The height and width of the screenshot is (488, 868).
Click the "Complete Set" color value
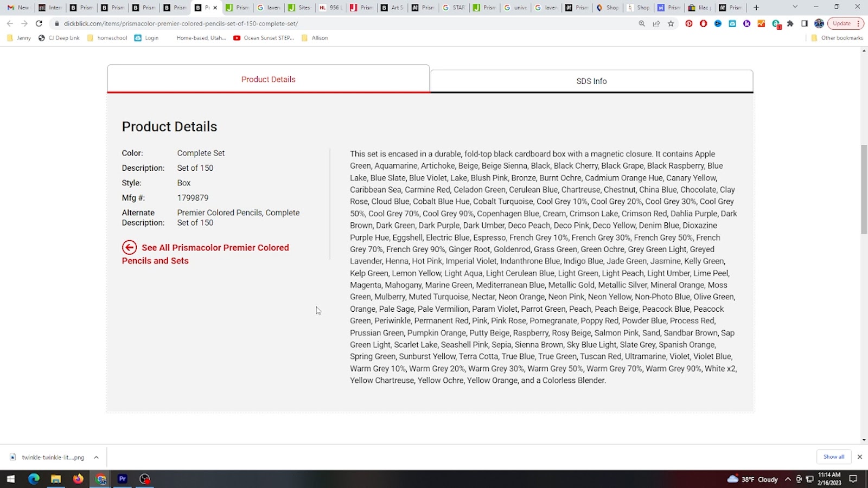(x=201, y=153)
